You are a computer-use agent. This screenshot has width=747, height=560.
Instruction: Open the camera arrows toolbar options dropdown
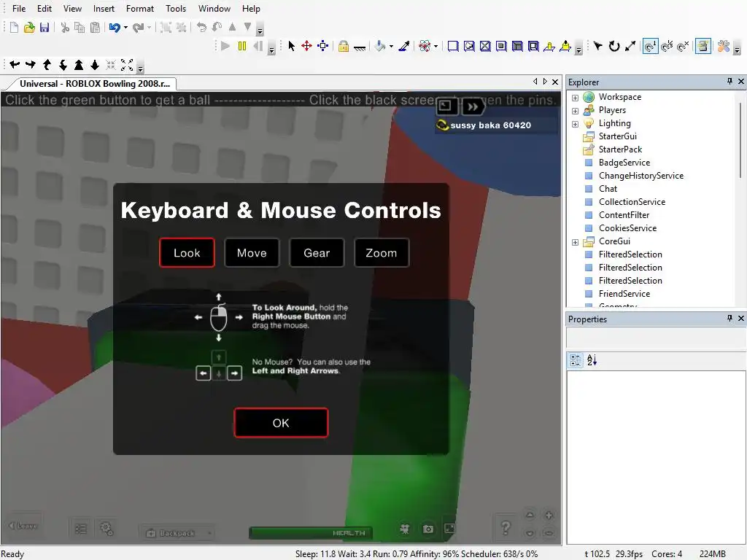[141, 66]
